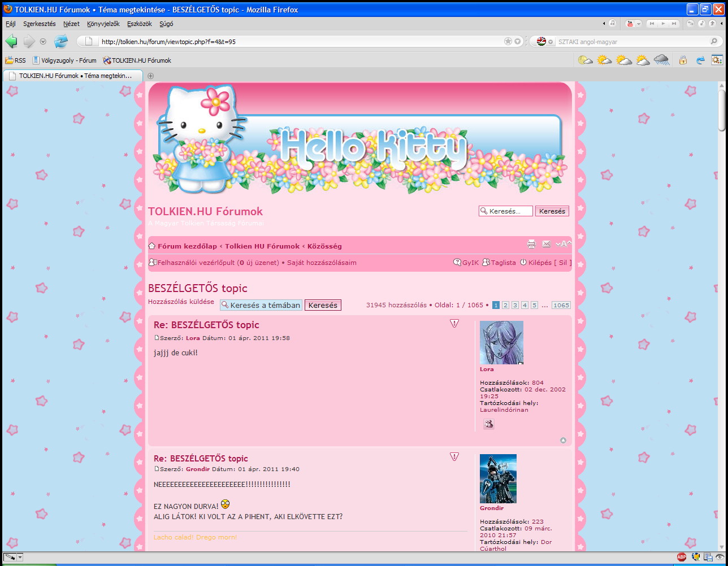
Task: Open the URL bar history dropdown arrow
Action: pyautogui.click(x=517, y=41)
